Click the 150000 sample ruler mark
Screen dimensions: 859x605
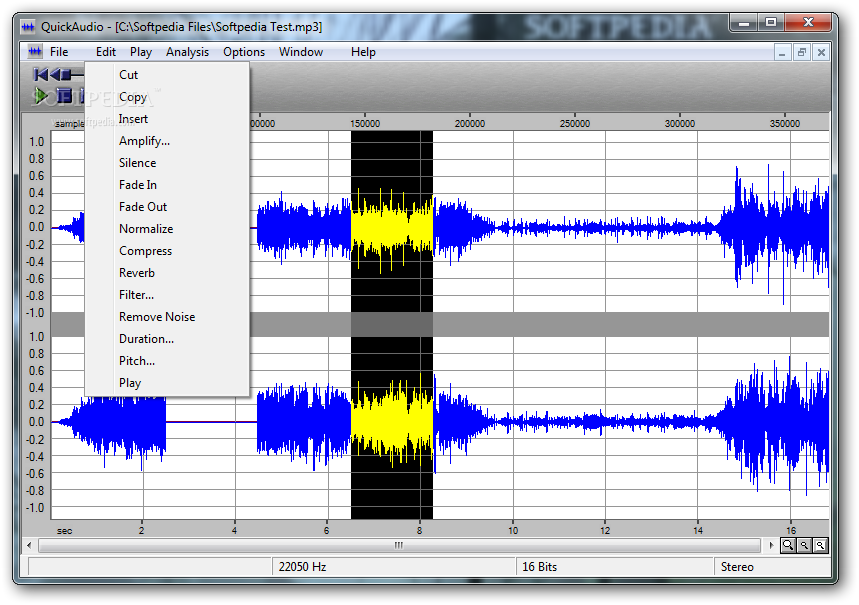[365, 124]
